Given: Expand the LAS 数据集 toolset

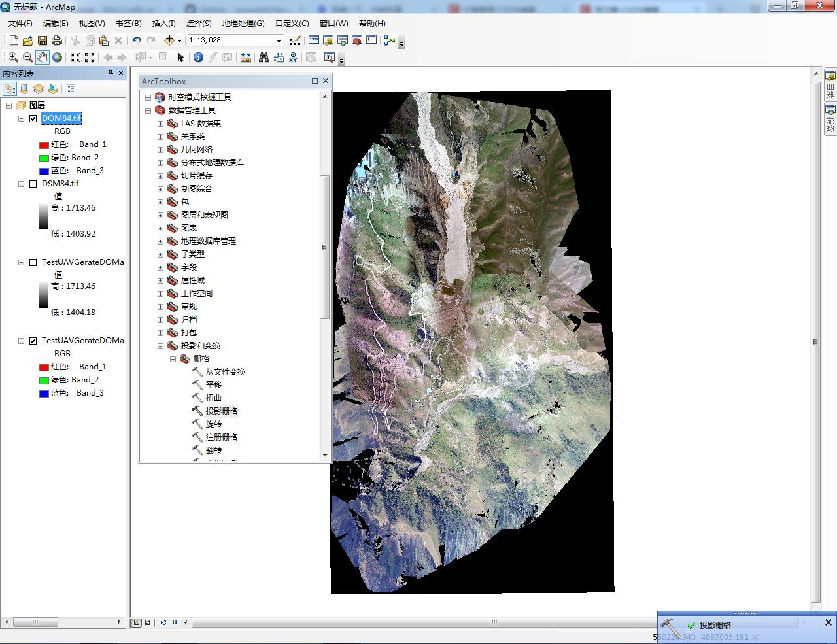Looking at the screenshot, I should 160,124.
